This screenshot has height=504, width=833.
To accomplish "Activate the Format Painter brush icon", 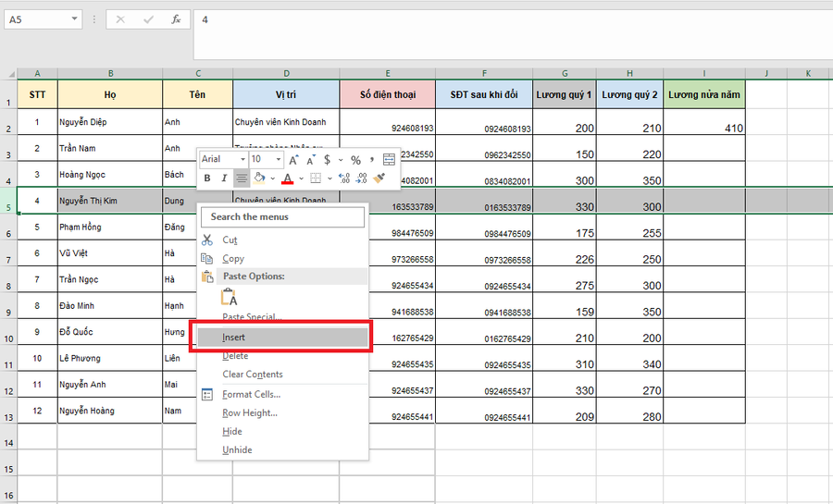I will [x=379, y=178].
